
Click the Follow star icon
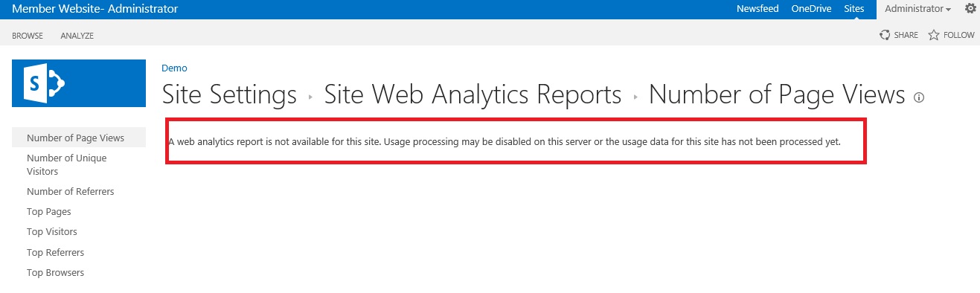934,35
